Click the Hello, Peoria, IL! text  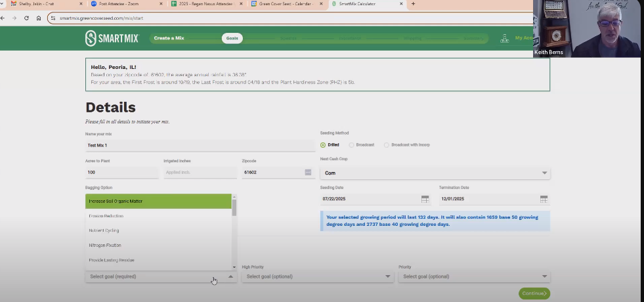(x=114, y=67)
